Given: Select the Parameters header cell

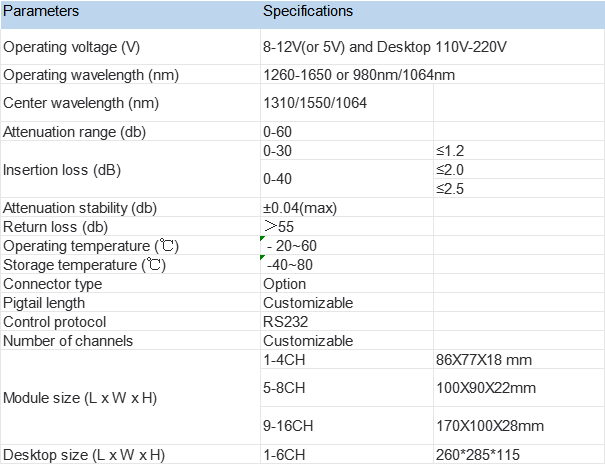Looking at the screenshot, I should [128, 12].
